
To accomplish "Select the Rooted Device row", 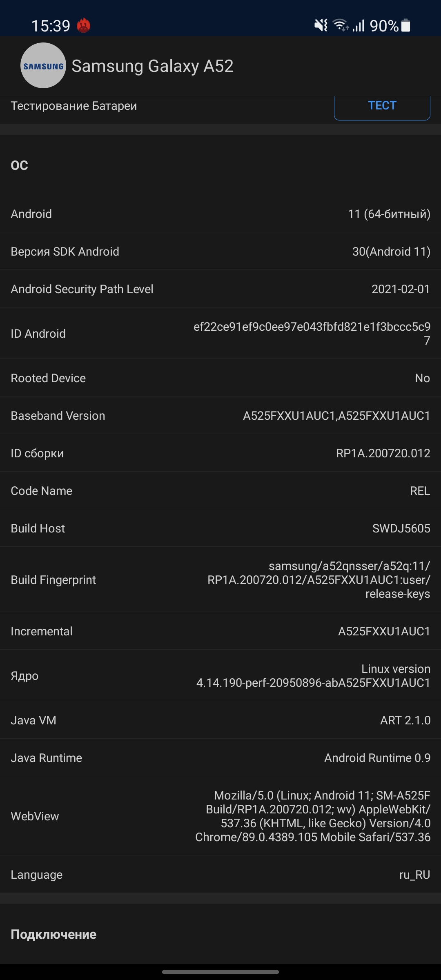I will 220,378.
